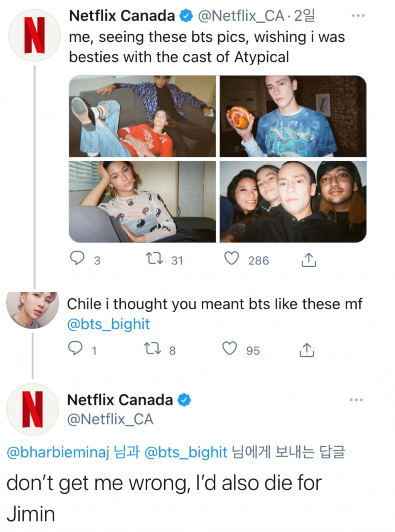Open Netflix Canada avatar on top tweet
This screenshot has height=532, width=395.
click(34, 36)
